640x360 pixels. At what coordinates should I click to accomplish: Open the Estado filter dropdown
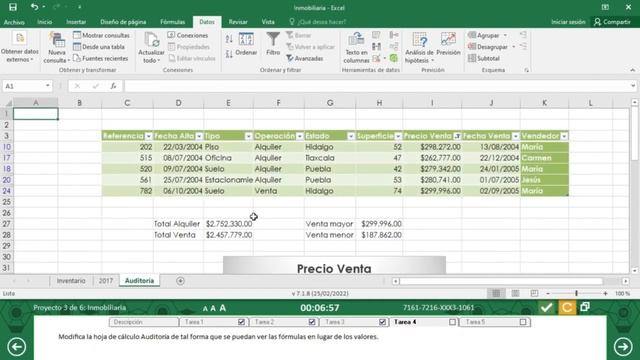point(351,136)
